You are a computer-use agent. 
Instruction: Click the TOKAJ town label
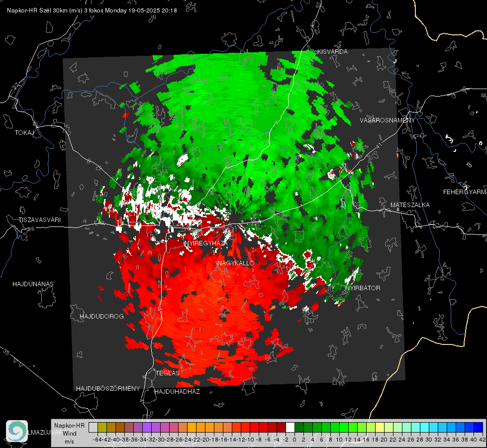click(x=24, y=133)
